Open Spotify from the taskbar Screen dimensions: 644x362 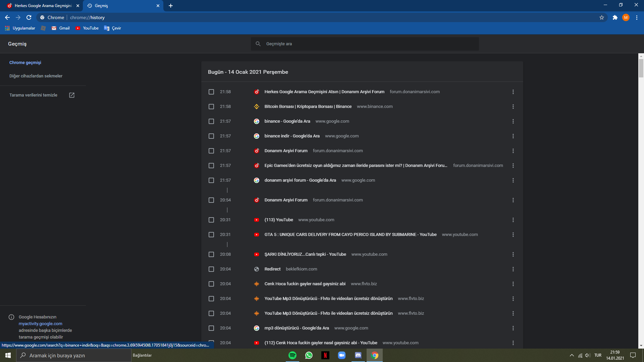[x=292, y=355]
